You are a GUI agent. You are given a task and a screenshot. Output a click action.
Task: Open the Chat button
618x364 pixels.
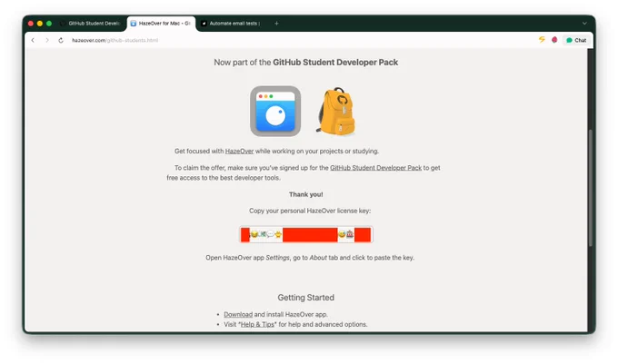tap(576, 40)
